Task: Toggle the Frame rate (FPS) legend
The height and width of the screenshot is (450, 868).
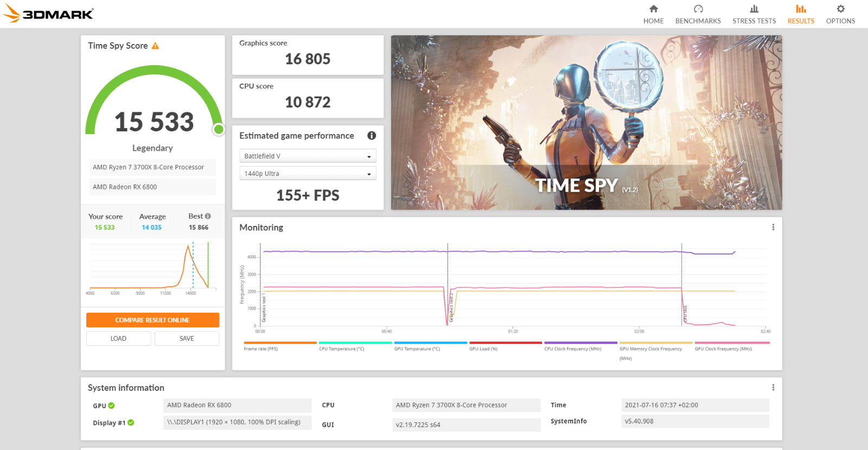Action: tap(280, 347)
